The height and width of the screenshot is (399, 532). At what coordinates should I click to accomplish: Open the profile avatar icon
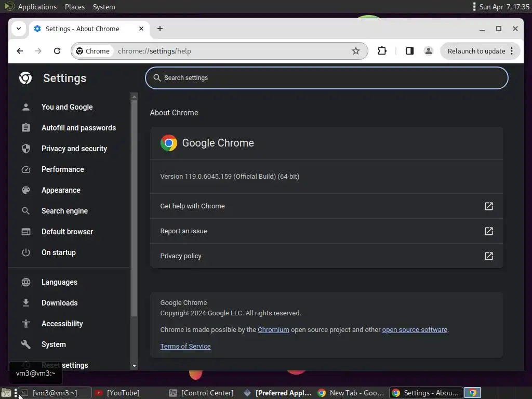429,51
